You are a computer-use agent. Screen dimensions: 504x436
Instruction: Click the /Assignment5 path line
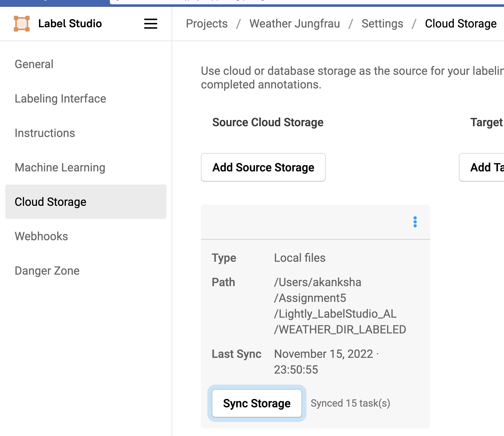coord(310,298)
